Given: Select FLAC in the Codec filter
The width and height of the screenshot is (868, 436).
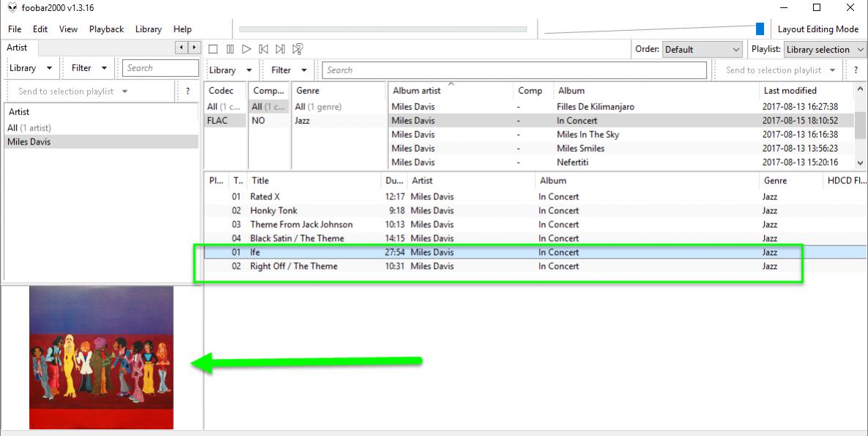Looking at the screenshot, I should click(x=217, y=121).
